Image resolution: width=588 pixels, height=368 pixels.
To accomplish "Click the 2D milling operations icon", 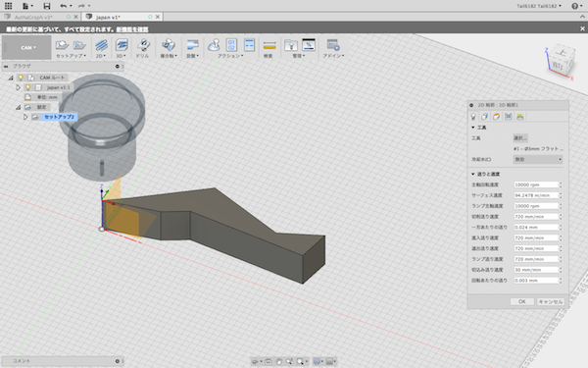I will [x=101, y=45].
